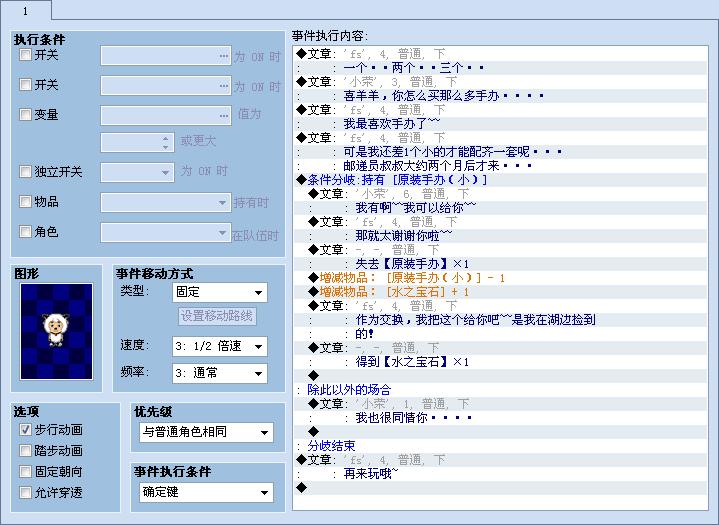Viewport: 719px width, 525px height.
Task: Select the line '邮递员叔叔大约两个月后才来'
Action: click(x=500, y=166)
